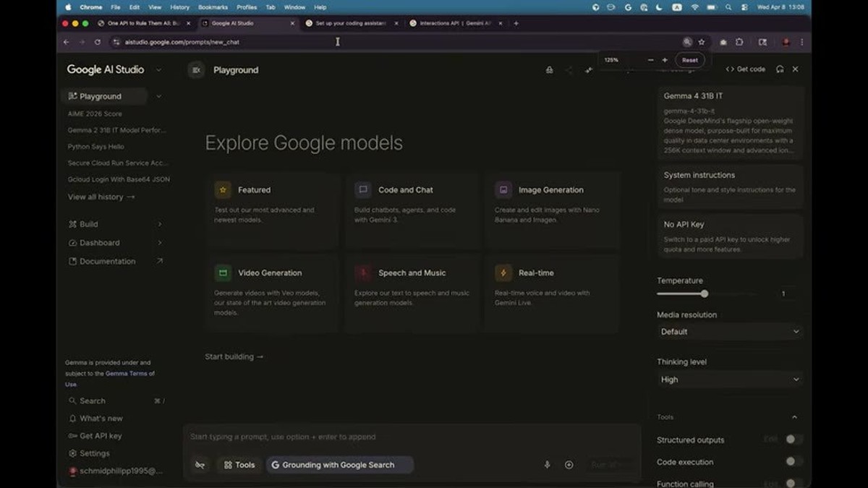The height and width of the screenshot is (488, 868).
Task: Click the Image Generation icon
Action: tap(503, 190)
